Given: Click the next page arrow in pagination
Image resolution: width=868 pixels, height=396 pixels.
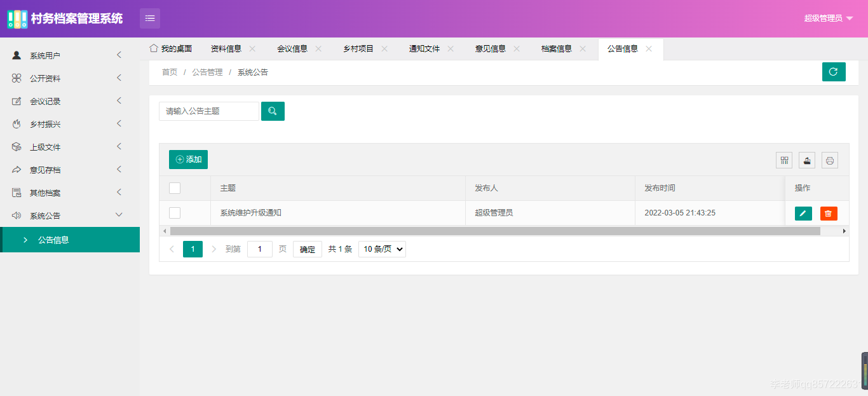Looking at the screenshot, I should point(214,249).
